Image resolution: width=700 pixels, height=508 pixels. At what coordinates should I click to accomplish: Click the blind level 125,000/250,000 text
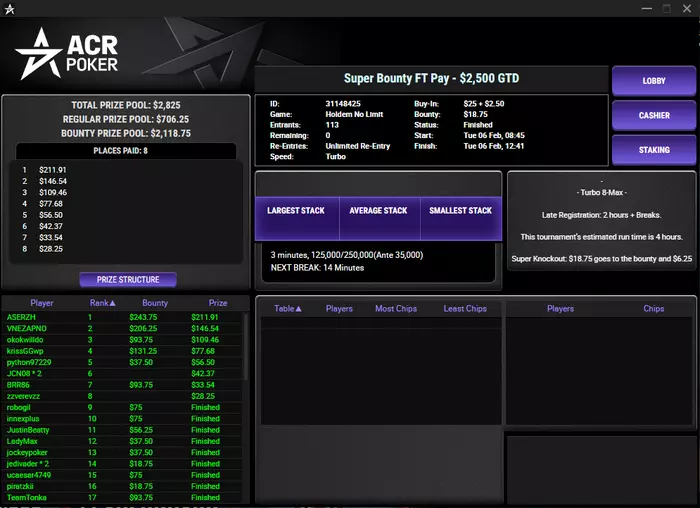coord(347,255)
